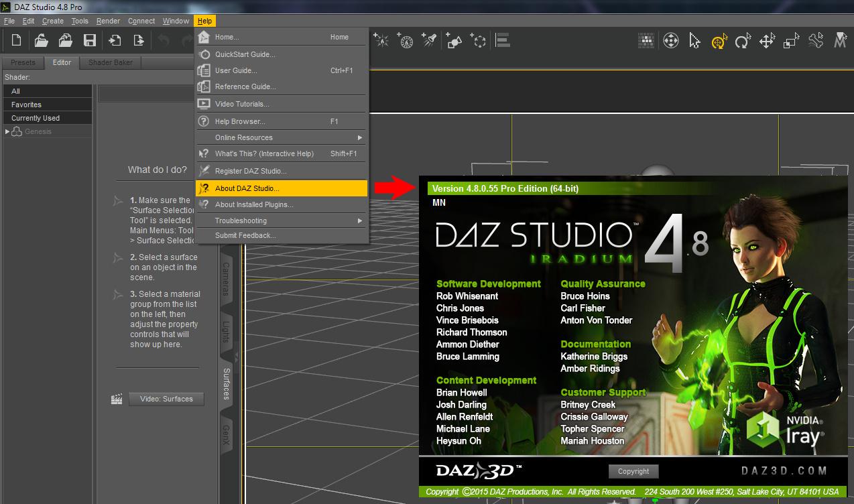Screen dimensions: 854x504
Task: Expand the Troubleshooting submenu
Action: (282, 220)
